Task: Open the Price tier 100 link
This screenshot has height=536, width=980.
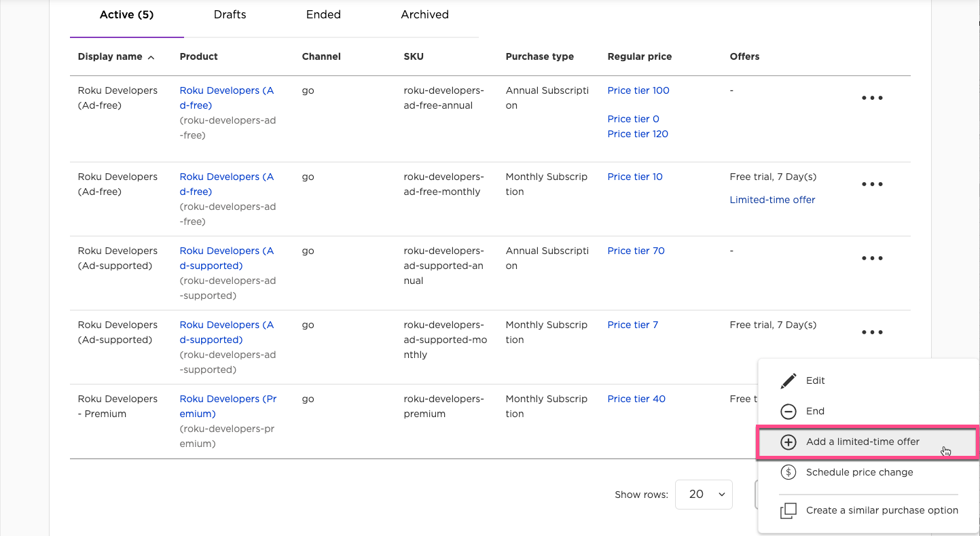Action: [x=638, y=90]
